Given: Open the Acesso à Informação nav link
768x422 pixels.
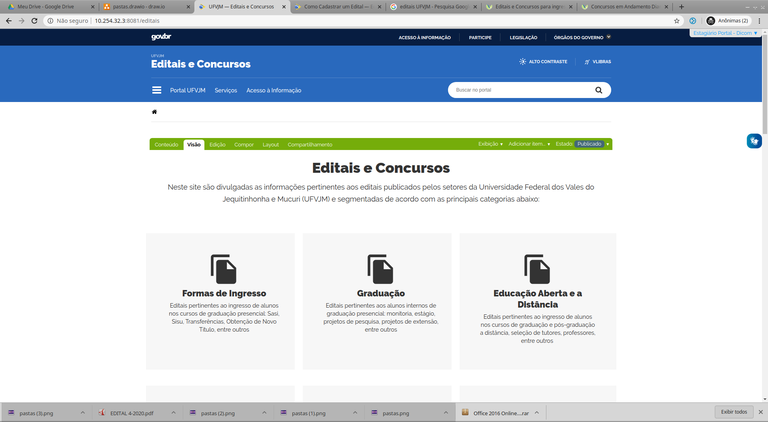Looking at the screenshot, I should (273, 90).
